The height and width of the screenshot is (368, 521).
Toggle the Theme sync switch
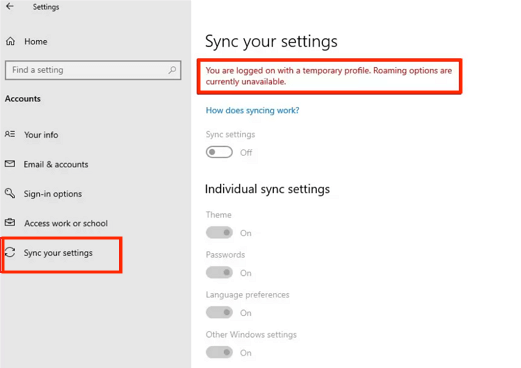coord(219,232)
